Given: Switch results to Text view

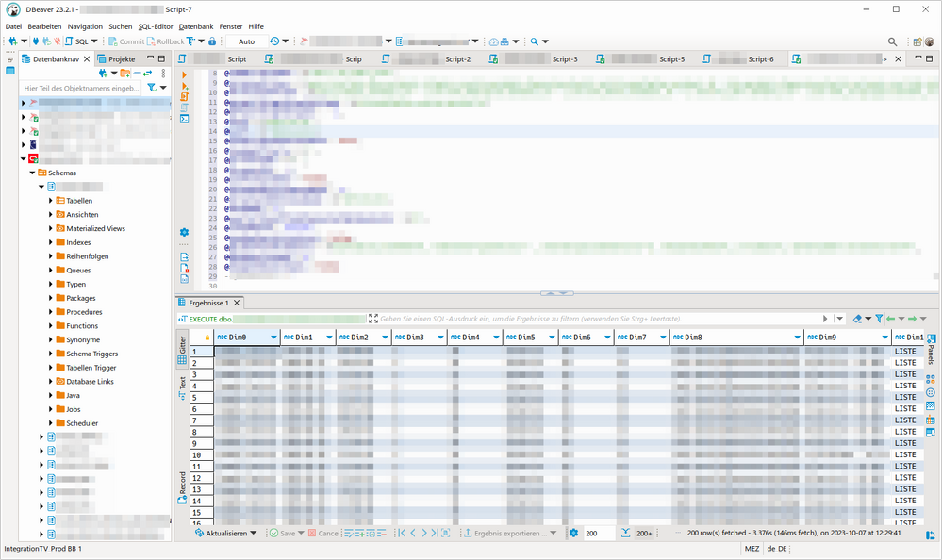Looking at the screenshot, I should click(x=182, y=388).
